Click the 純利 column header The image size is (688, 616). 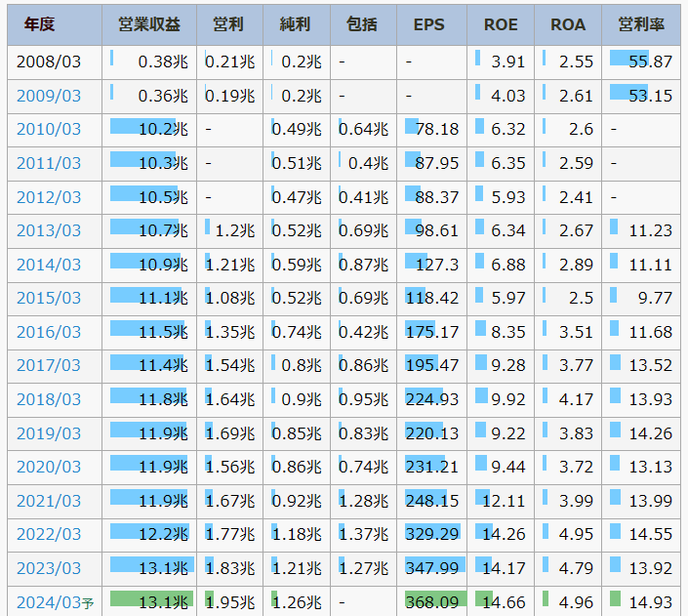(x=296, y=24)
